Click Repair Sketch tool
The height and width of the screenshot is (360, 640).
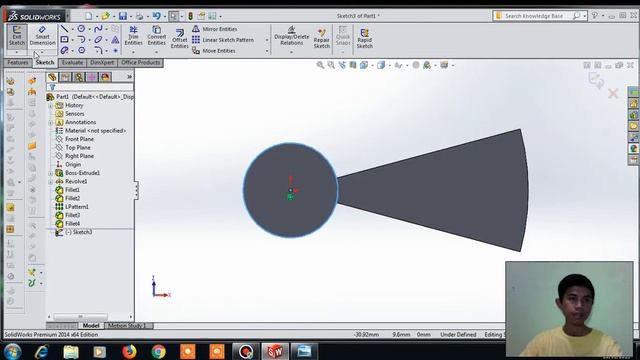click(322, 38)
